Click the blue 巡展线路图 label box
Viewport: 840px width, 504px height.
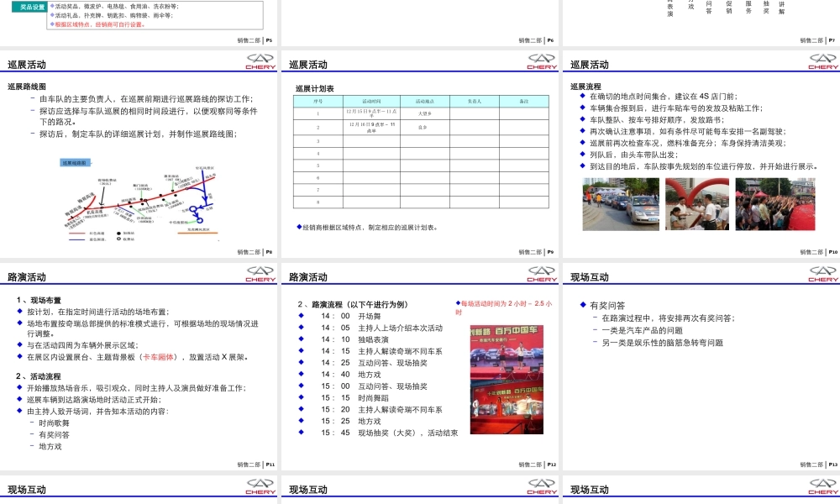coord(75,162)
